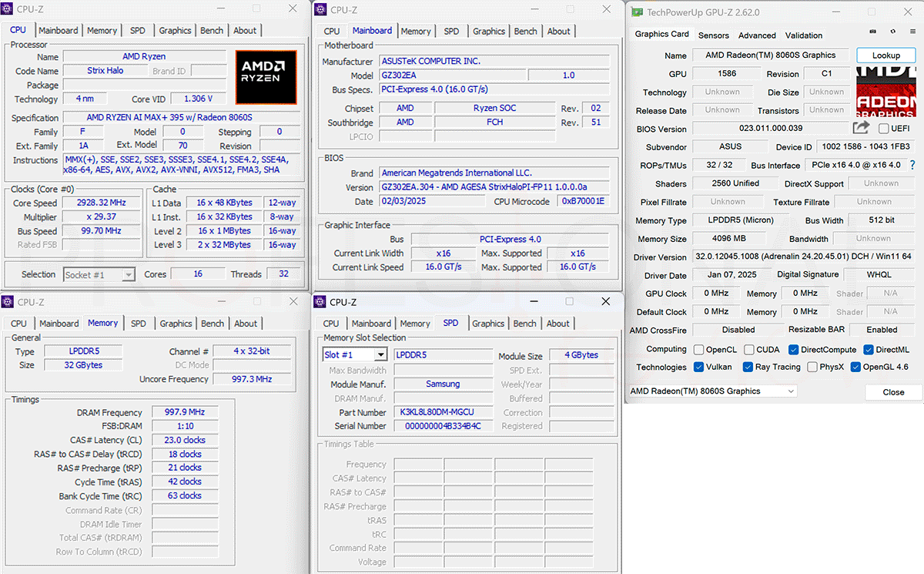The height and width of the screenshot is (574, 924).
Task: Click the app icon of the CPU-Z Mainboard window
Action: click(x=321, y=10)
